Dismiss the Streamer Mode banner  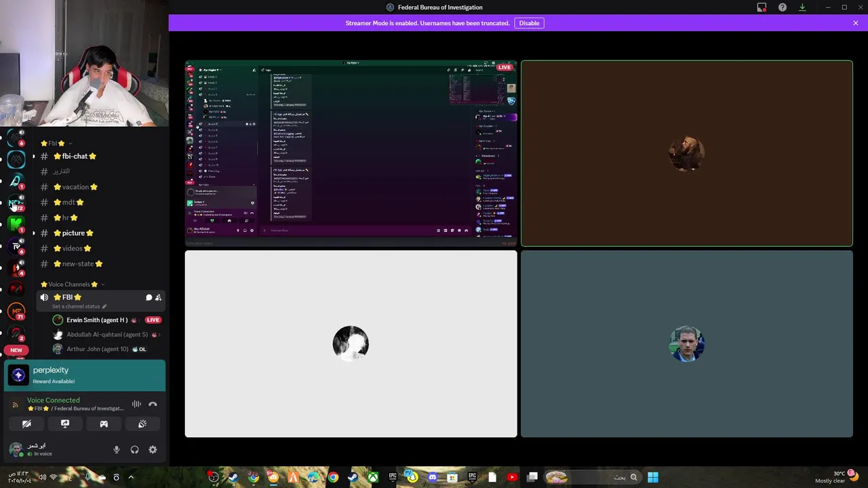coord(855,23)
